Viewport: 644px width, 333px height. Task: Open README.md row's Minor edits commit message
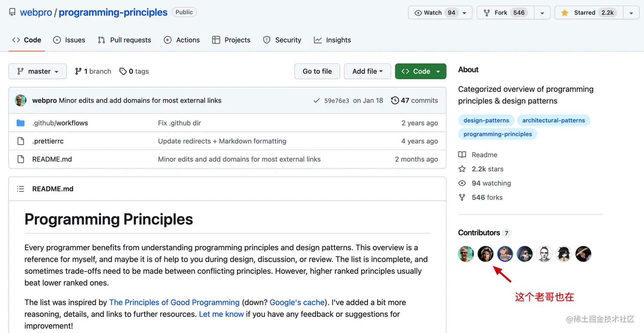(239, 159)
